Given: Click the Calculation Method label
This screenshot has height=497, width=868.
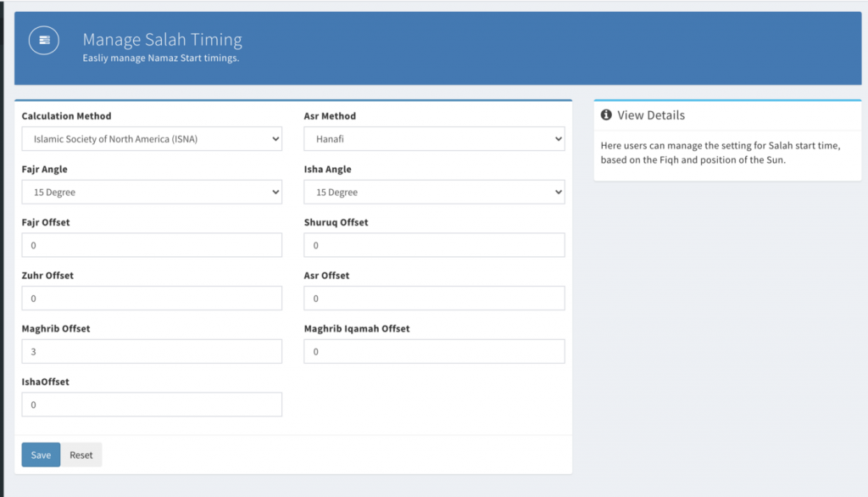Looking at the screenshot, I should click(66, 116).
